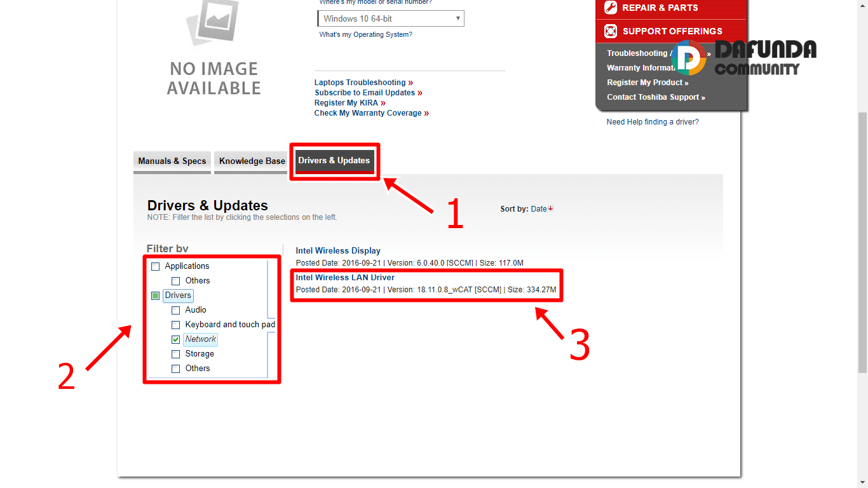Open the Windows 10 64-bit OS dropdown
Viewport: 868px width, 488px height.
click(391, 19)
